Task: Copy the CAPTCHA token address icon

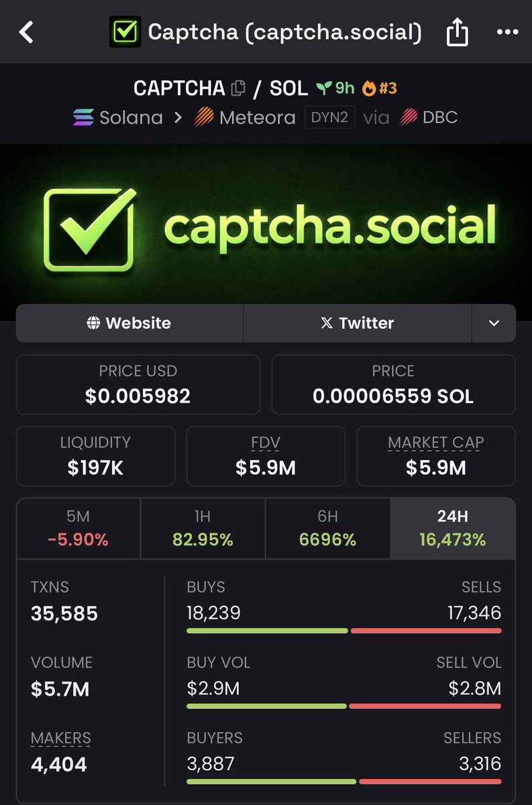Action: pyautogui.click(x=237, y=88)
